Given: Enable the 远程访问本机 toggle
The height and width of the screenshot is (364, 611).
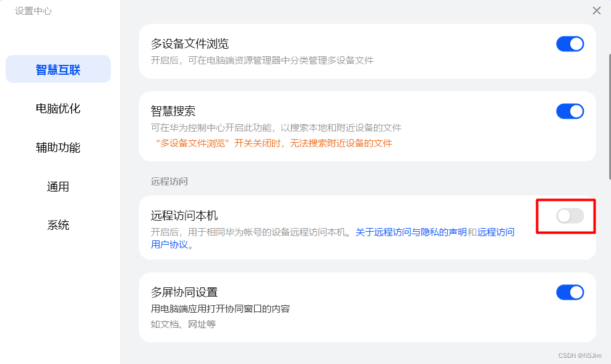Looking at the screenshot, I should (570, 216).
